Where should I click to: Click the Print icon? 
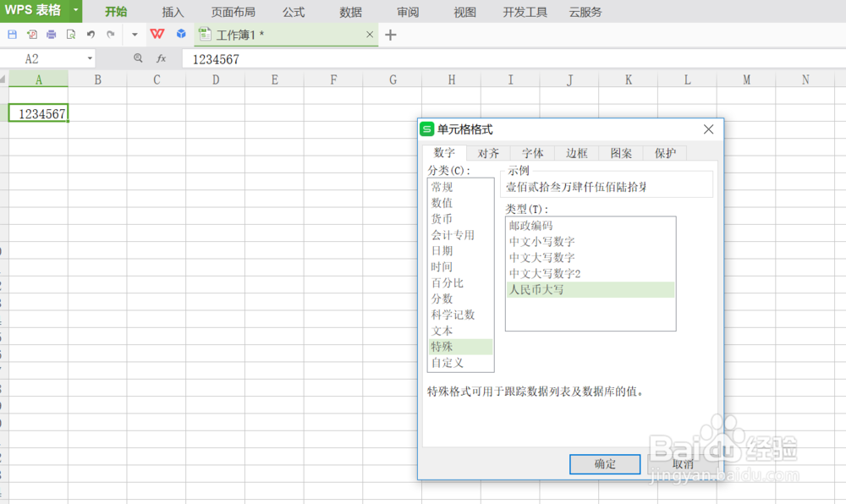(52, 35)
